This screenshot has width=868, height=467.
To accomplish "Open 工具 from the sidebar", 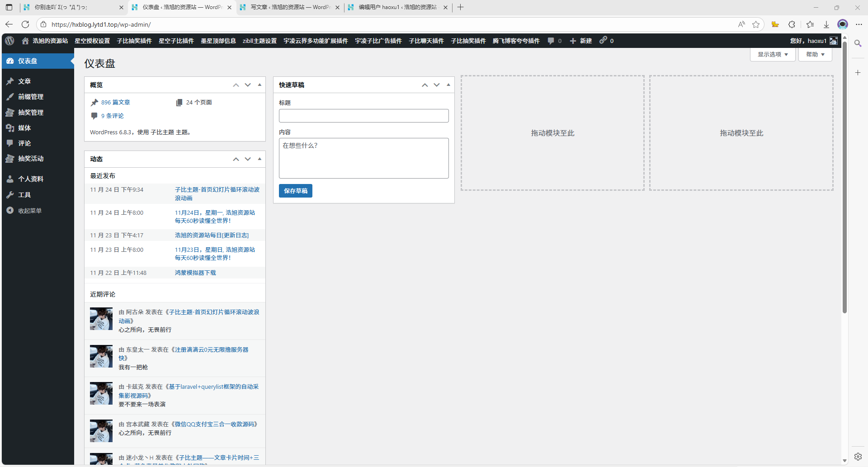I will tap(24, 194).
